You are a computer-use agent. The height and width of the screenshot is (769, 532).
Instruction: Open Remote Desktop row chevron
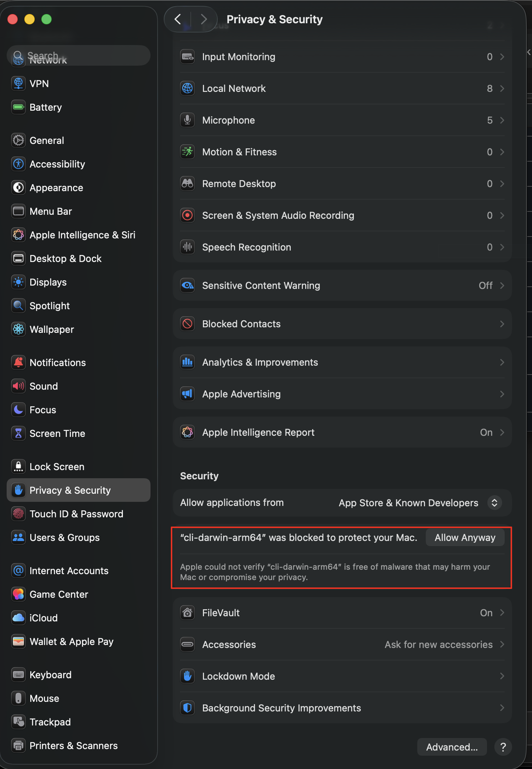[x=502, y=184]
